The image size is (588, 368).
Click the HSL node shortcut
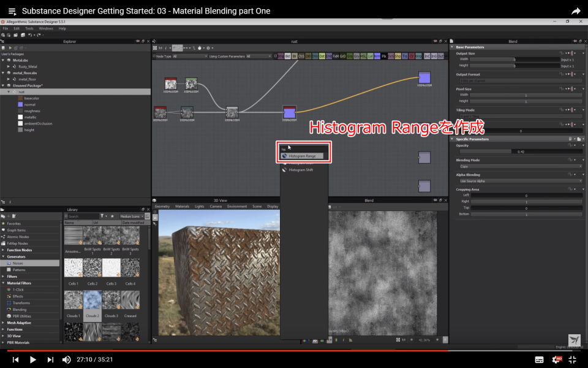coord(363,56)
